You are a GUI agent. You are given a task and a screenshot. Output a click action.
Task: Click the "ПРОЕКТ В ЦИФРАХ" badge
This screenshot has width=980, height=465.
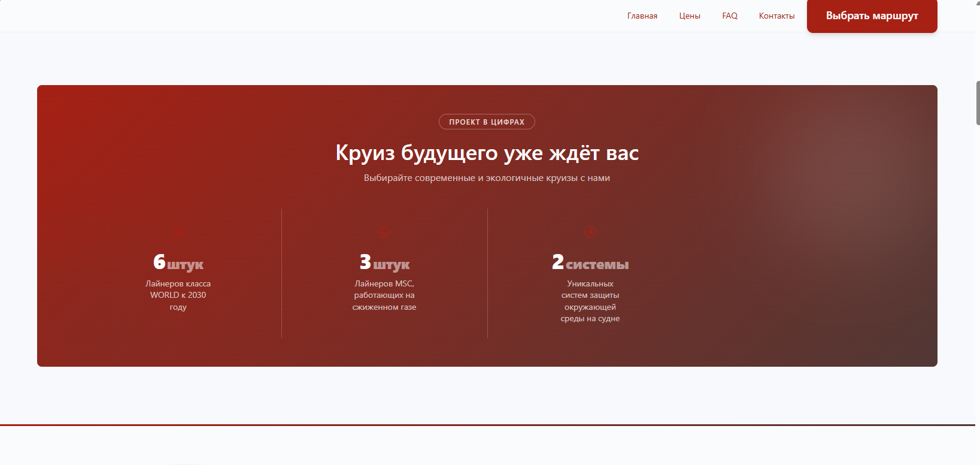[487, 122]
